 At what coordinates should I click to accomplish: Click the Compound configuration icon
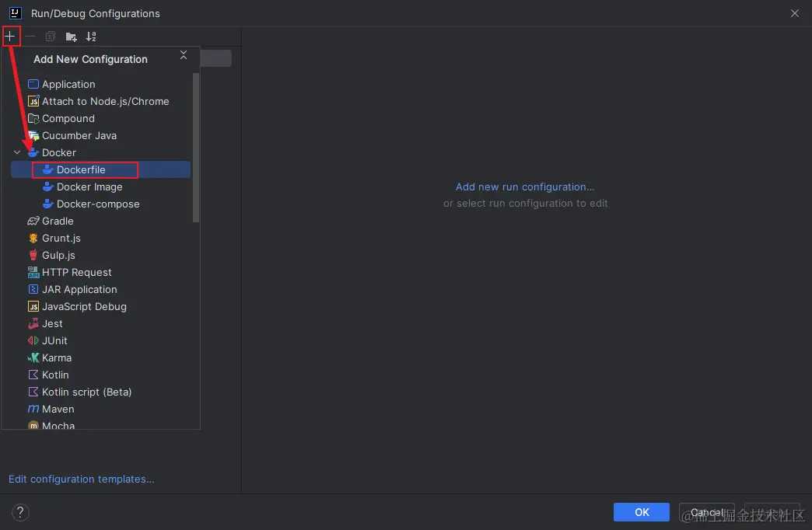(33, 118)
